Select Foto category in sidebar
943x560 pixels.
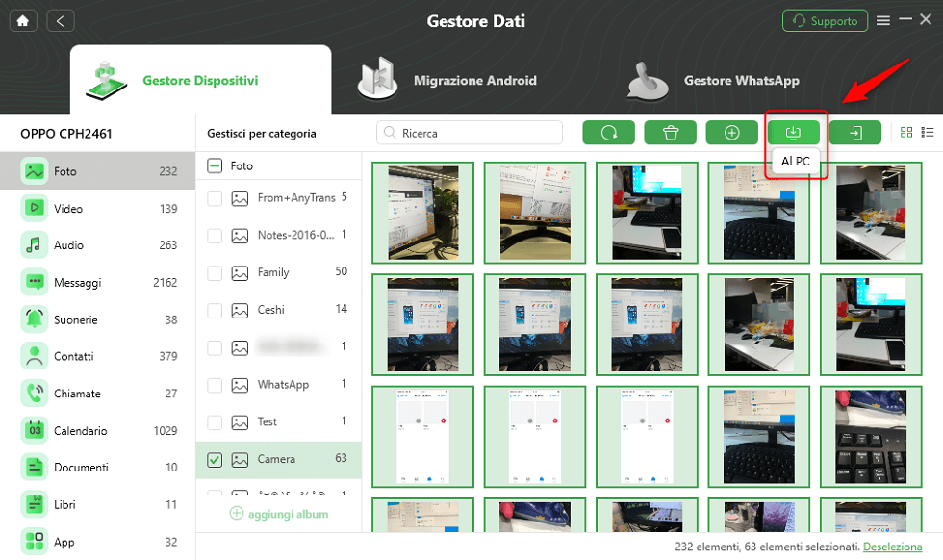tap(97, 171)
